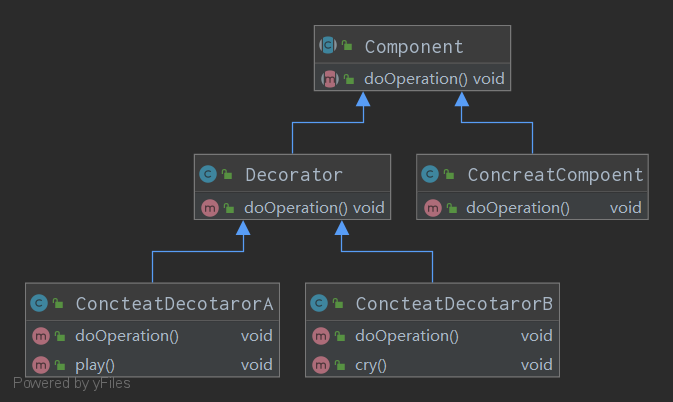Click abstract method icon in Component

[x=328, y=78]
